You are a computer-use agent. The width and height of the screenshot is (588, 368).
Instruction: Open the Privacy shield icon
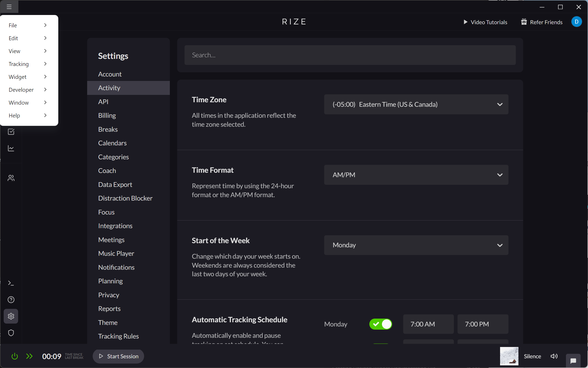[11, 333]
